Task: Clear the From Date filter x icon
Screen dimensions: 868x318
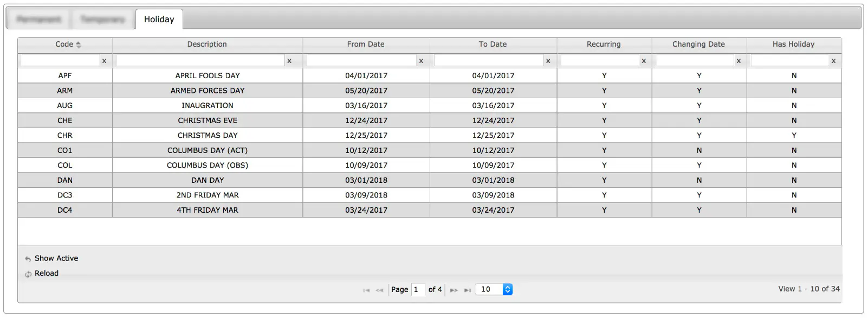Action: [421, 61]
